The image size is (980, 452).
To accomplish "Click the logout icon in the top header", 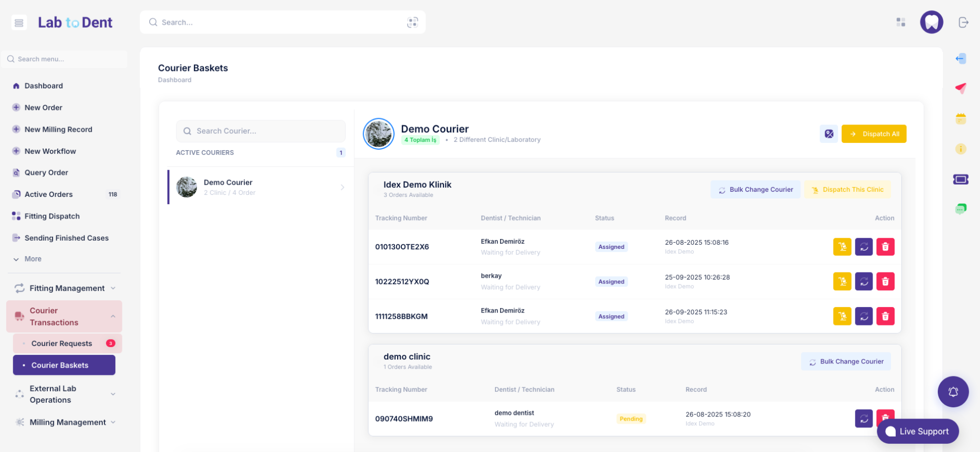I will 963,23.
